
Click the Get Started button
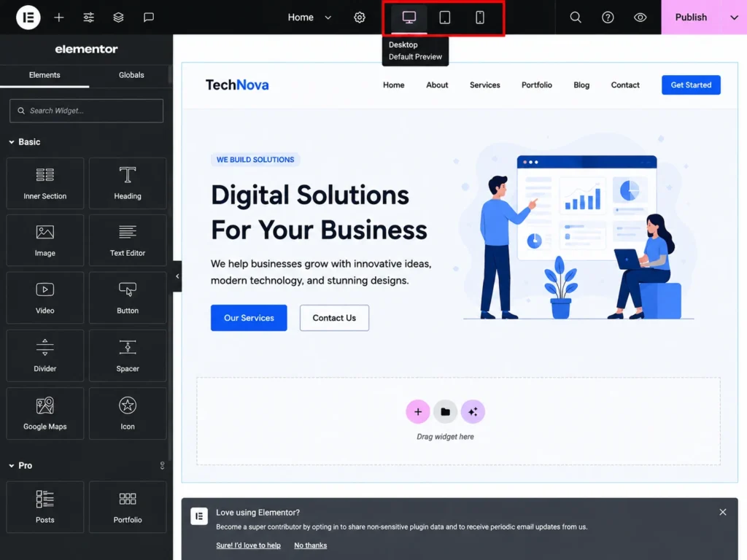[x=691, y=85]
